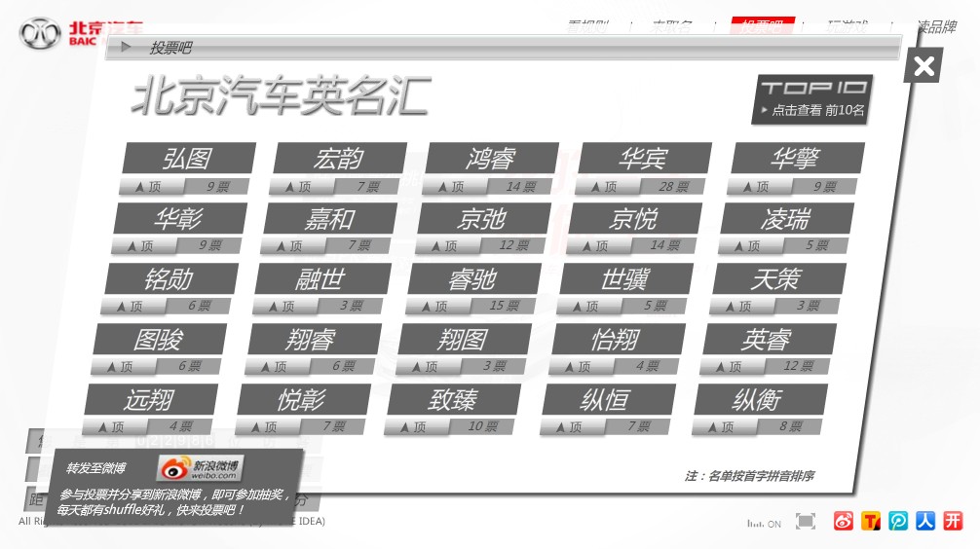Vote up 京悦 with its 顶 button

click(598, 245)
